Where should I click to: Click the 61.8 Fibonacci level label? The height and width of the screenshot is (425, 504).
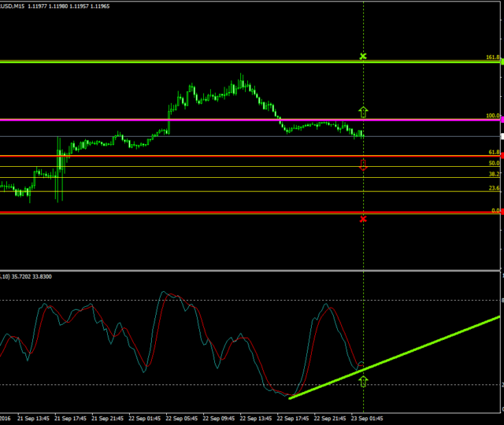point(494,152)
